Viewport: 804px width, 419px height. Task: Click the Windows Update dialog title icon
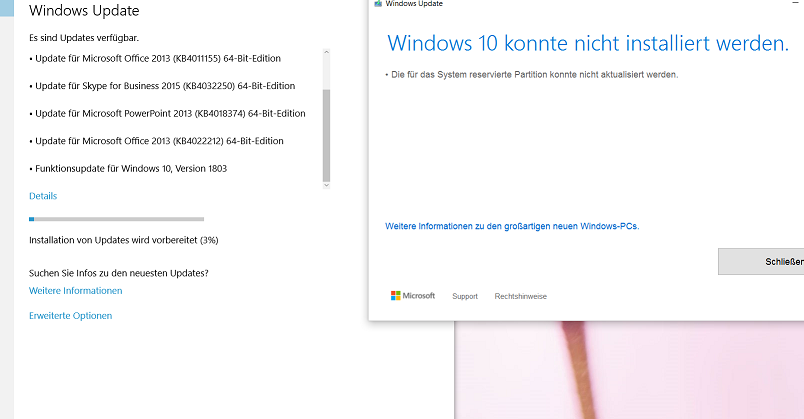pos(378,3)
